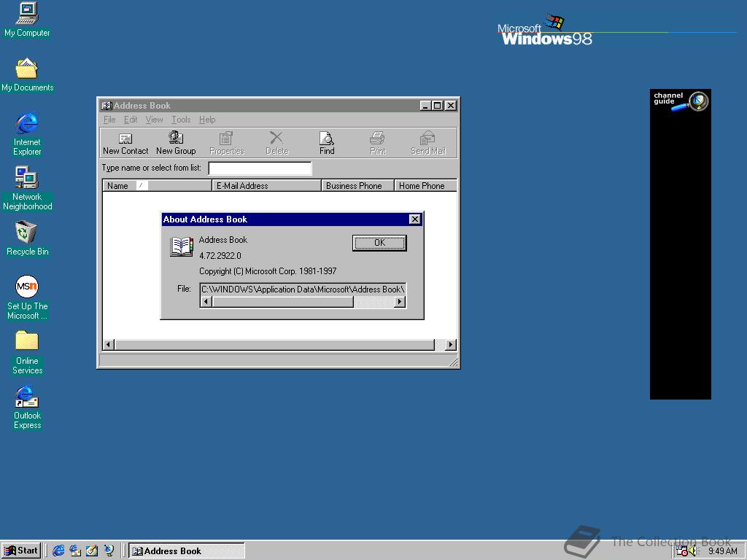Click View Channels icon in Quick Launch

click(x=109, y=551)
